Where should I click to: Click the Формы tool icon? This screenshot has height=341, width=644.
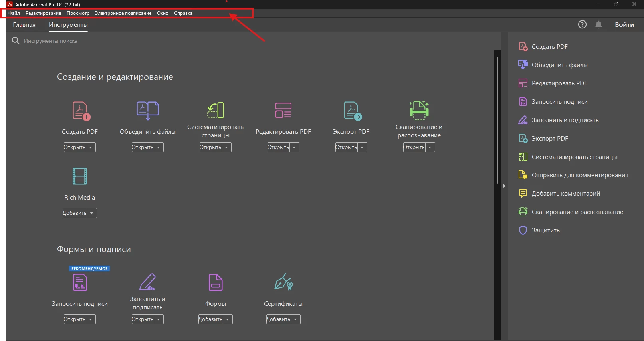click(x=216, y=283)
